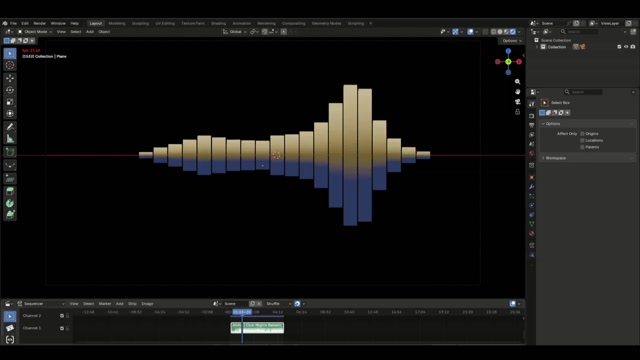Click the current frame playhead marker

[242, 312]
